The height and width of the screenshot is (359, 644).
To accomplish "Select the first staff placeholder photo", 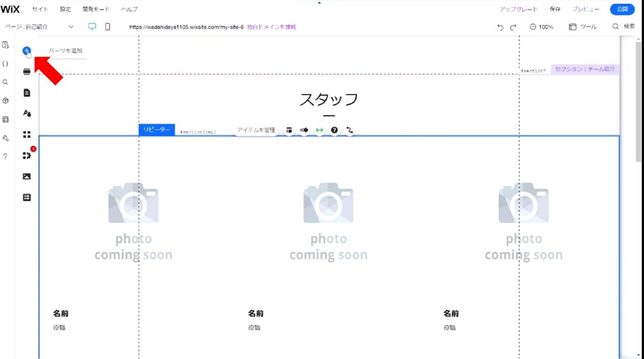I will coord(133,221).
